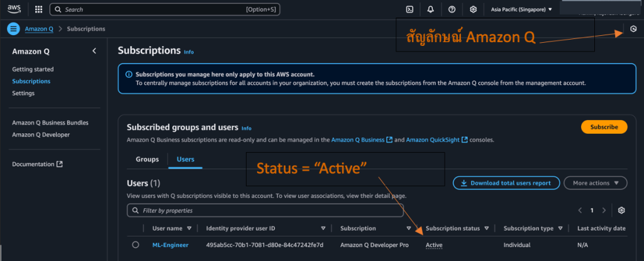Switch to the Groups tab
Screen dimensions: 644x261
(147, 159)
